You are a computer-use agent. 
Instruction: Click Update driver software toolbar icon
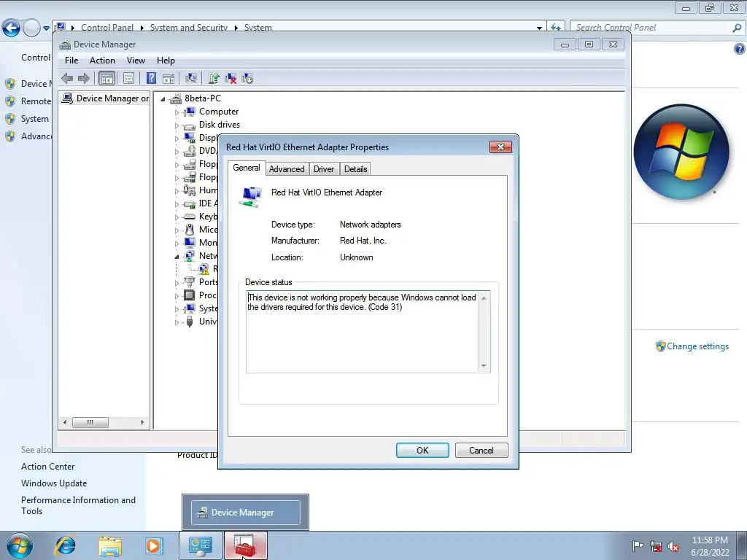[x=214, y=78]
